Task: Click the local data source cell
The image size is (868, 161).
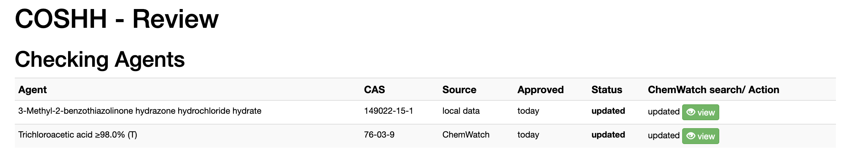Action: (461, 111)
